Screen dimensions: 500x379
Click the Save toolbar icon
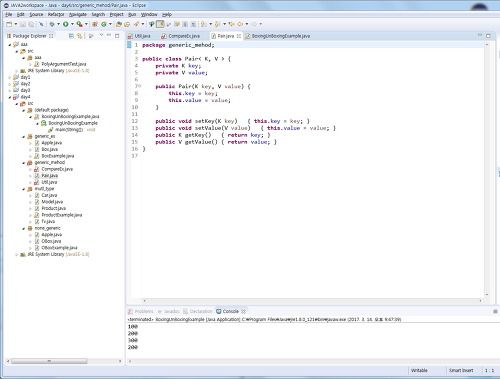23,24
